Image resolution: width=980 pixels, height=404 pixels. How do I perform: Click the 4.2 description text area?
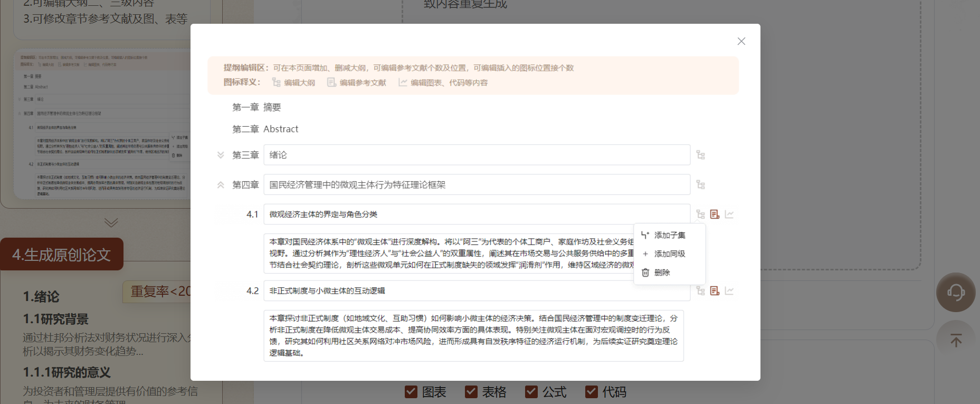click(x=473, y=335)
